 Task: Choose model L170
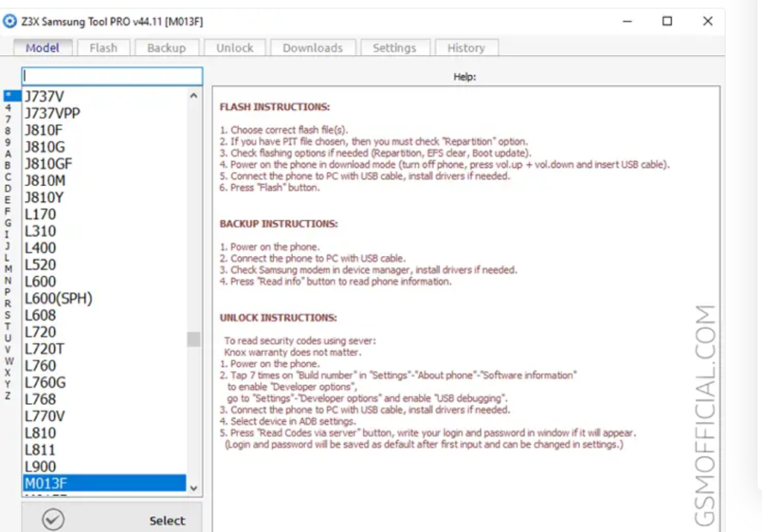point(104,214)
